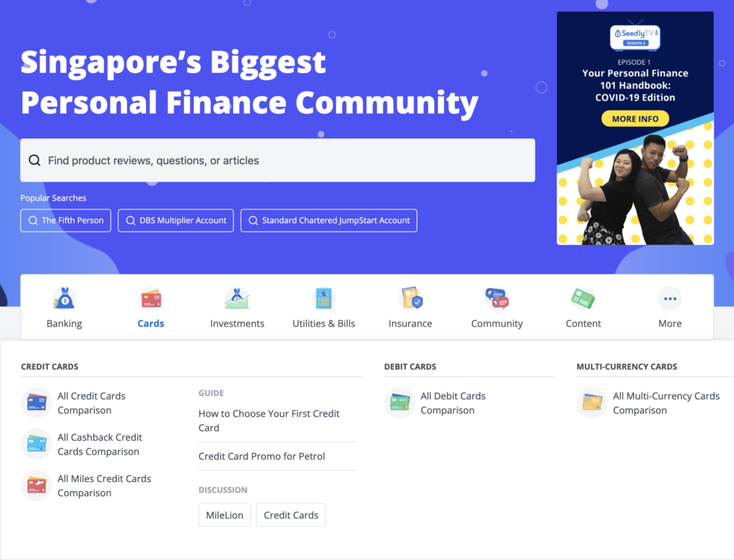Click the Community chat bubbles icon
This screenshot has width=734, height=560.
coord(497,298)
